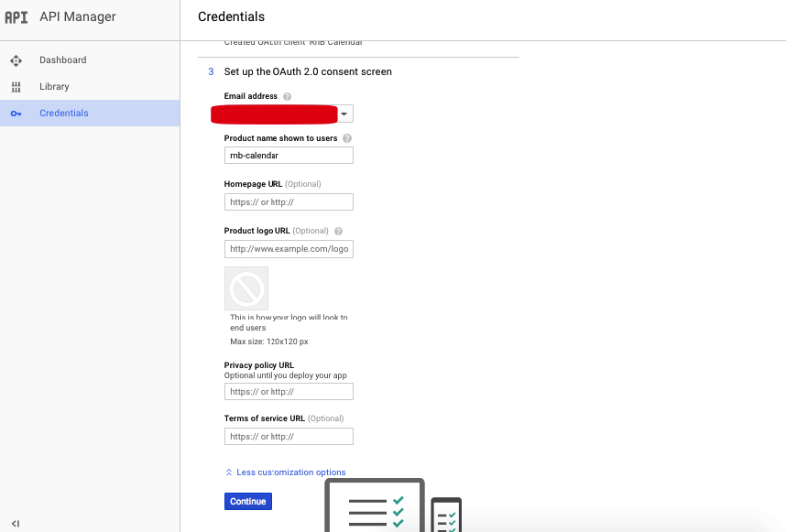Image resolution: width=786 pixels, height=532 pixels.
Task: Click the 'Terms of service URL' label
Action: (264, 418)
